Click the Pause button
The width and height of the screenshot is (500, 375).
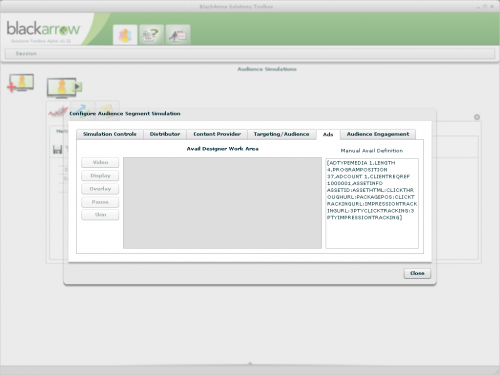[100, 202]
